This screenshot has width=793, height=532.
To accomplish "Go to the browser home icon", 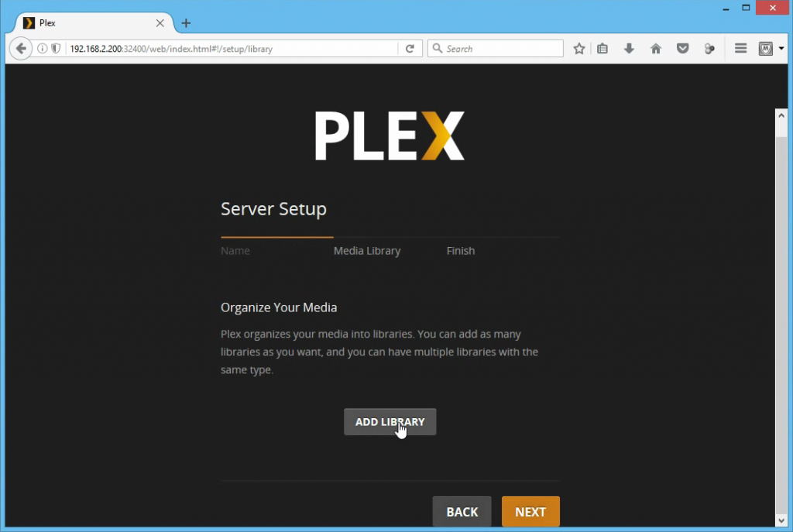I will [656, 49].
